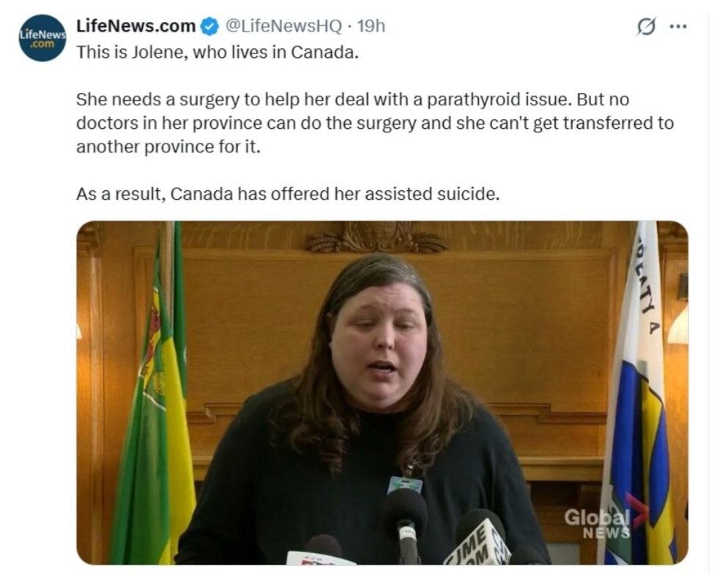The image size is (728, 587).
Task: Click the carved crest above speaker
Action: (377, 236)
